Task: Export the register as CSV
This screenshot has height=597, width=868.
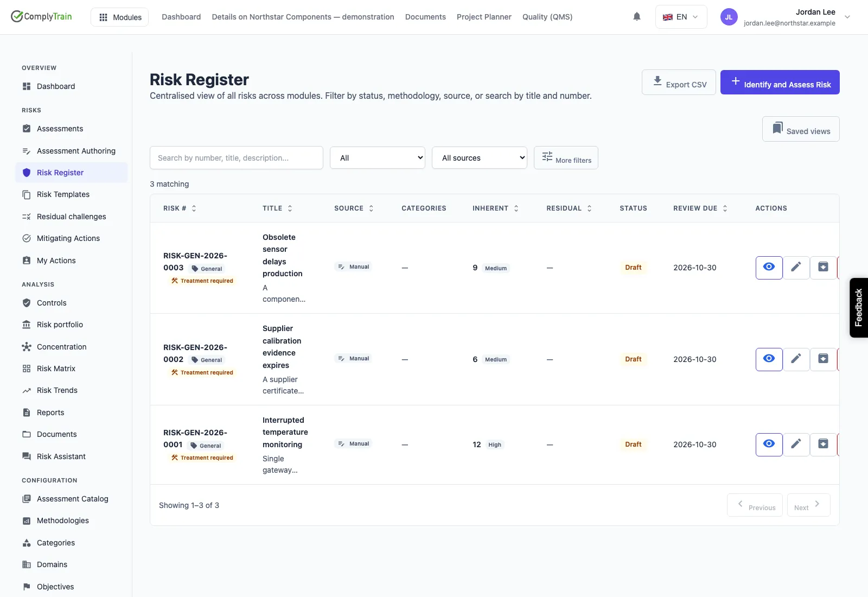Action: (679, 82)
